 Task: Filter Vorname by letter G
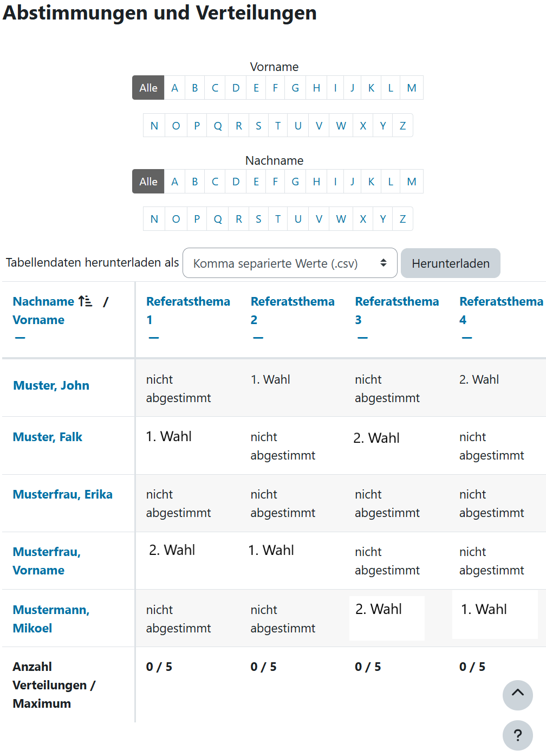(x=295, y=87)
